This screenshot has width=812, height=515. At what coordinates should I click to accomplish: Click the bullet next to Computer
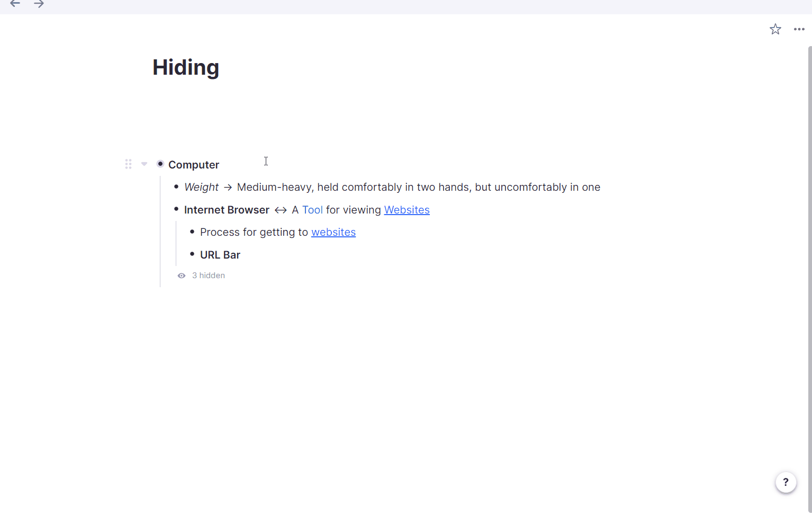coord(160,164)
